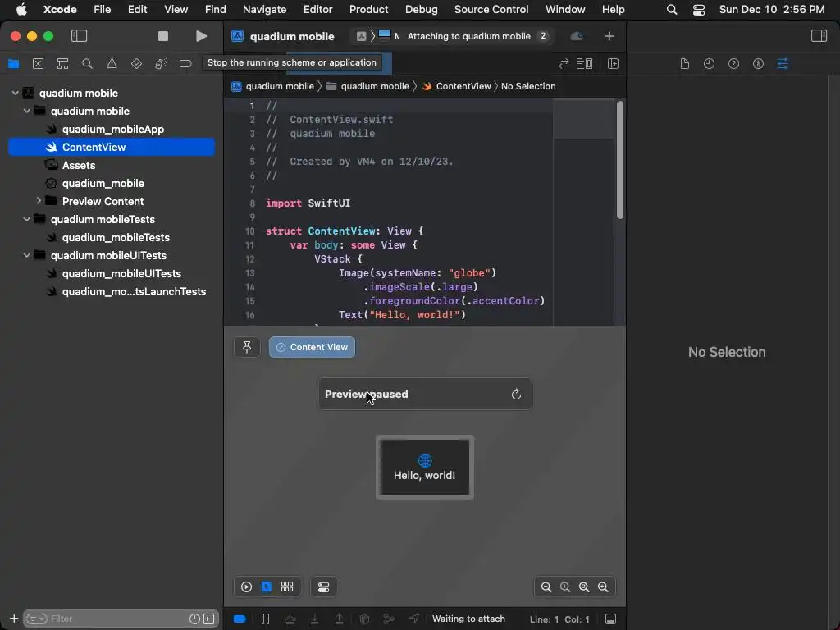Open the Apple menu
Viewport: 840px width, 630px height.
click(x=21, y=9)
